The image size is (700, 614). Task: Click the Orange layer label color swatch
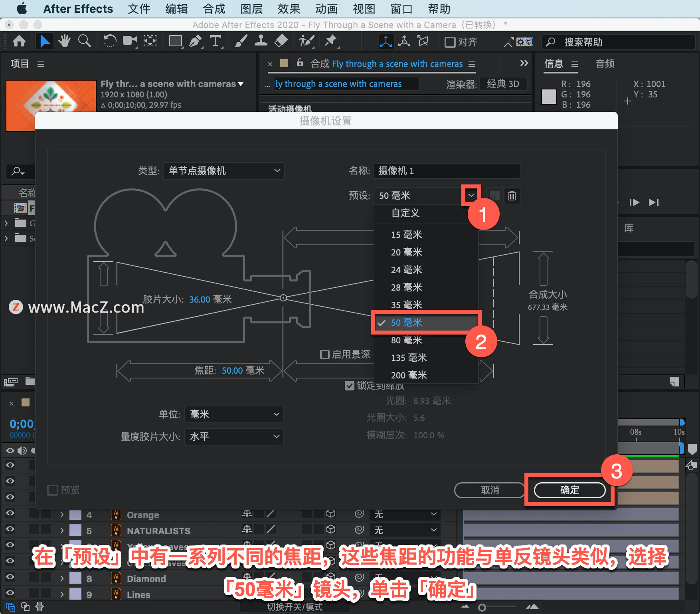click(x=75, y=515)
